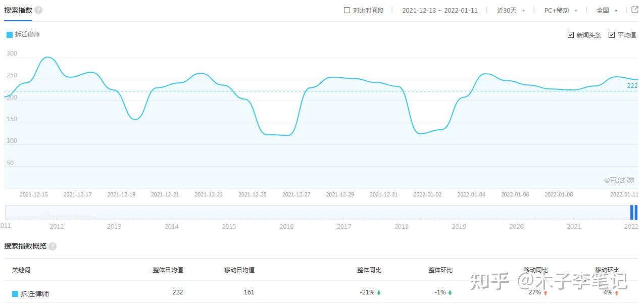
Task: Click the value 161 in the table
Action: 249,292
